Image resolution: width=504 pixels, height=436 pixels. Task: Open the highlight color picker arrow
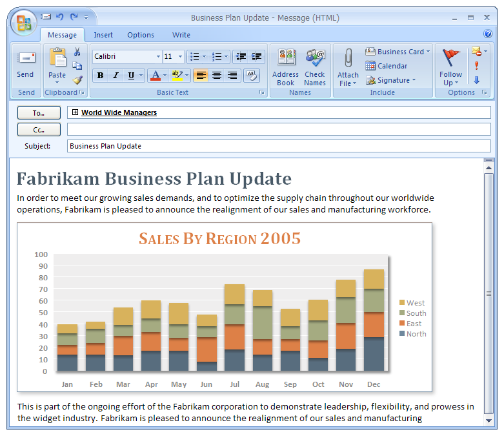point(186,76)
